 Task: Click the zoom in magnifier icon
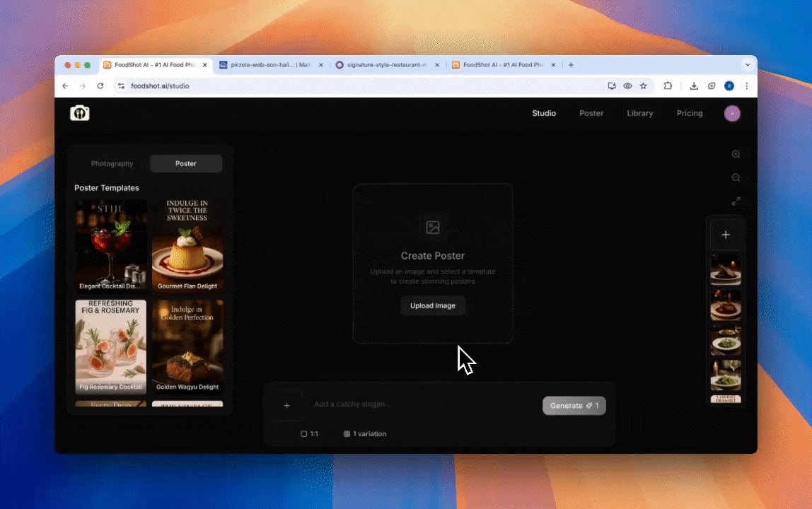pos(736,154)
